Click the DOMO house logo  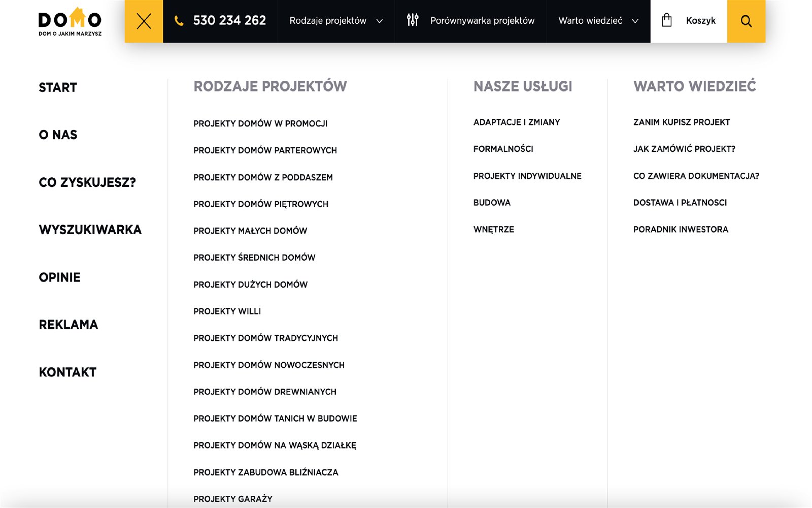point(70,21)
